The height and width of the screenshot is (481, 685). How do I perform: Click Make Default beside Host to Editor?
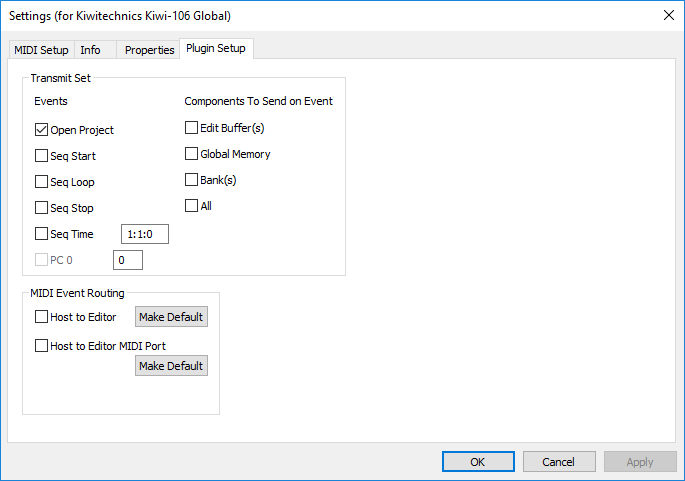(x=171, y=317)
